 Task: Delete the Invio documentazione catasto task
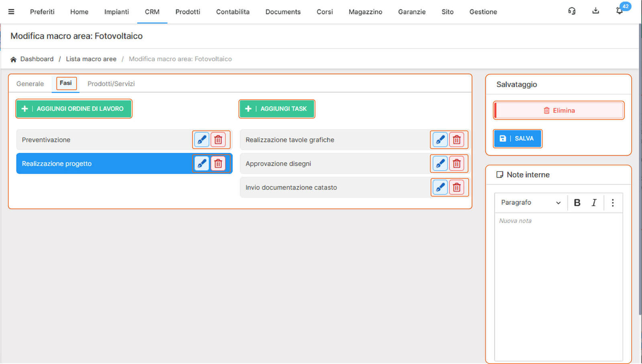457,188
